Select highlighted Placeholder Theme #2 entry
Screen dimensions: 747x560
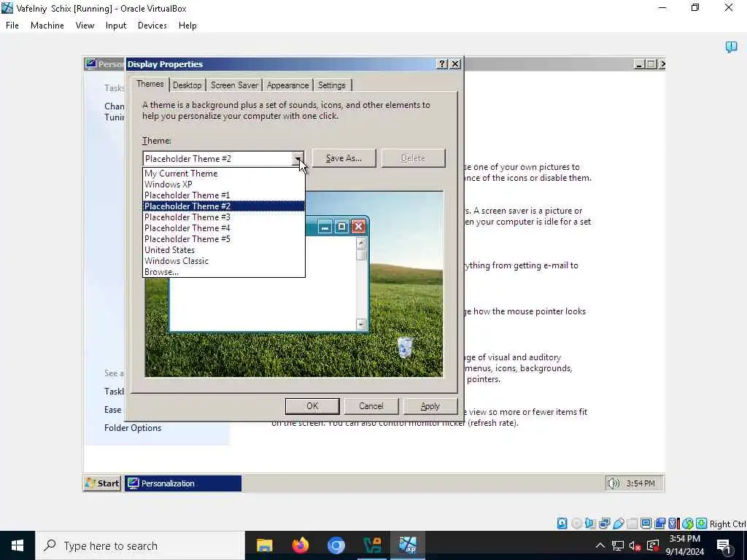tap(223, 206)
